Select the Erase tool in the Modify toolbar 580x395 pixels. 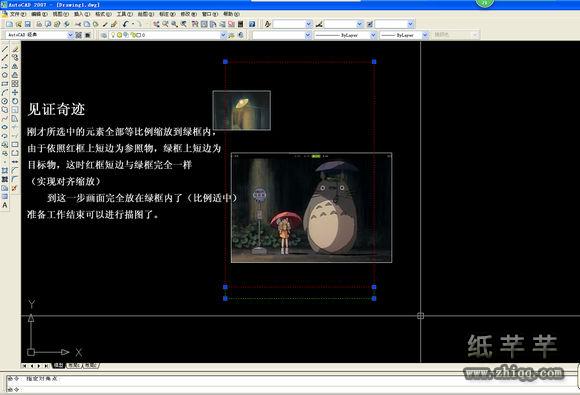point(15,49)
